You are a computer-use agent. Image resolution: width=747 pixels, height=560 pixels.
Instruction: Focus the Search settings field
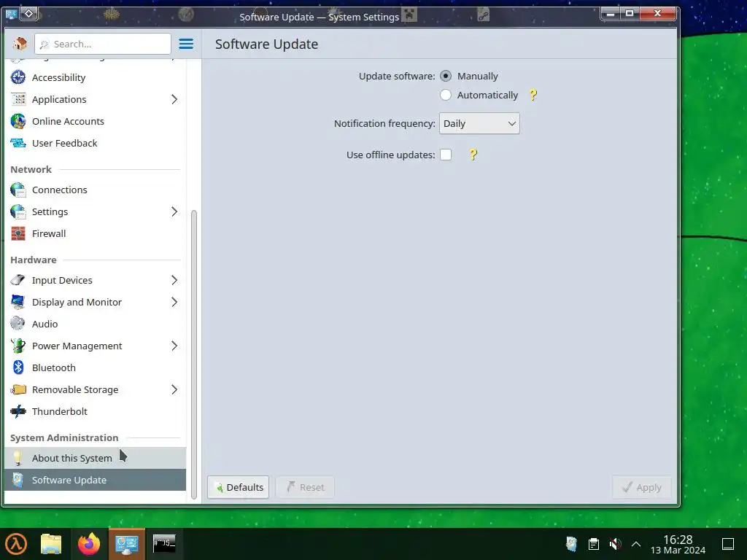tap(102, 44)
